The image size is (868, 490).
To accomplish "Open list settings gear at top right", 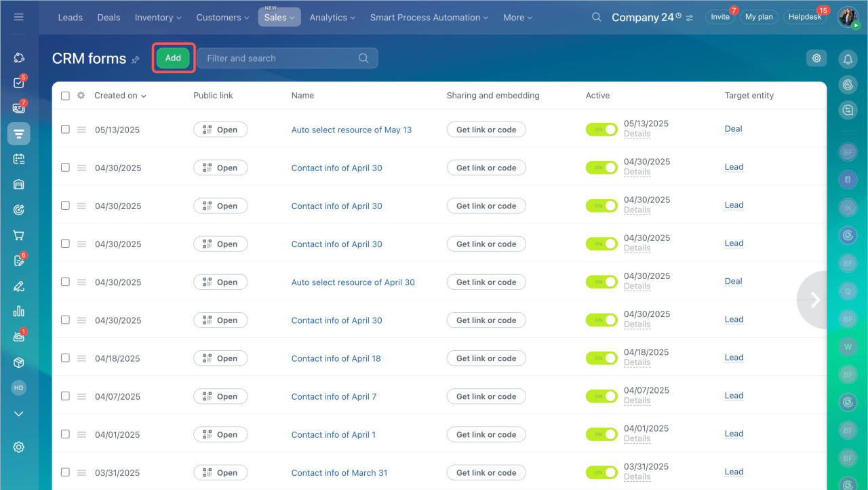I will tap(816, 58).
